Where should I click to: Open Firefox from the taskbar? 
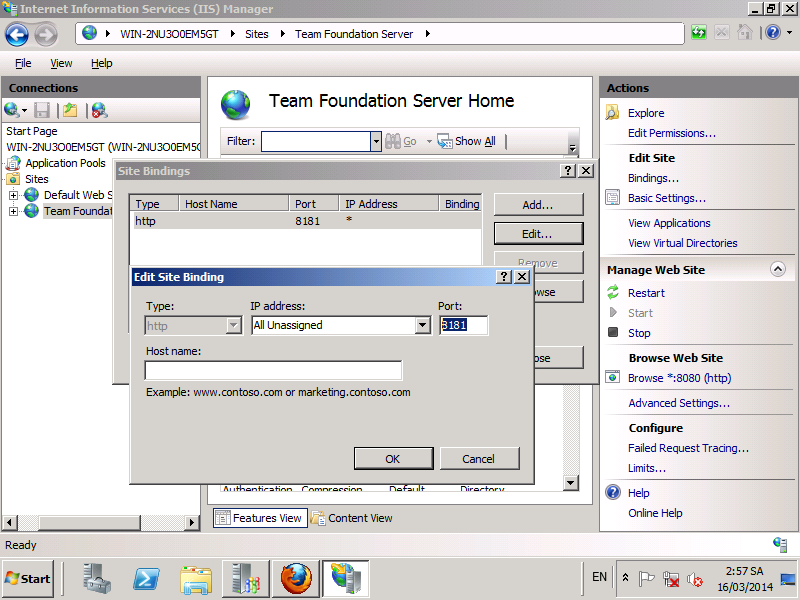296,579
